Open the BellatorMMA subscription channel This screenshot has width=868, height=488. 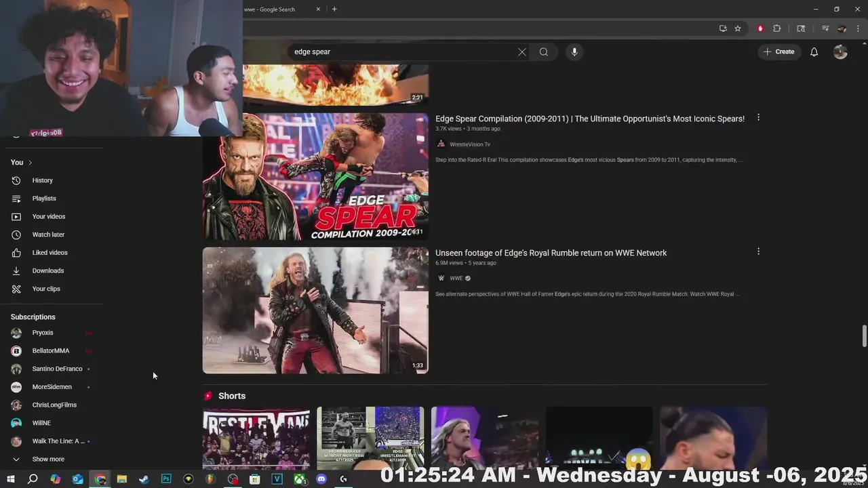(x=52, y=351)
